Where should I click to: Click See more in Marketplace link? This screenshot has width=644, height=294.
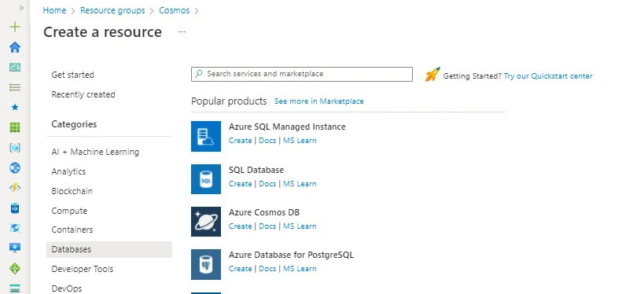(318, 101)
